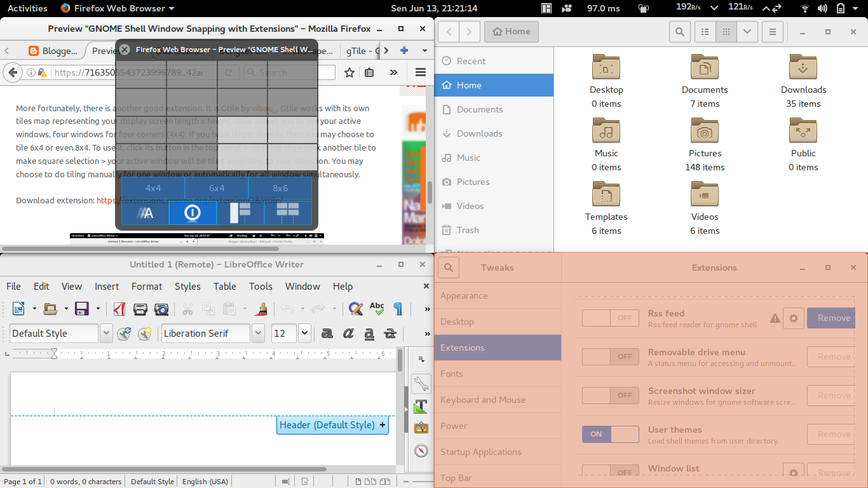This screenshot has height=488, width=868.
Task: Open the Default Style paragraph style dropdown
Action: pyautogui.click(x=106, y=333)
